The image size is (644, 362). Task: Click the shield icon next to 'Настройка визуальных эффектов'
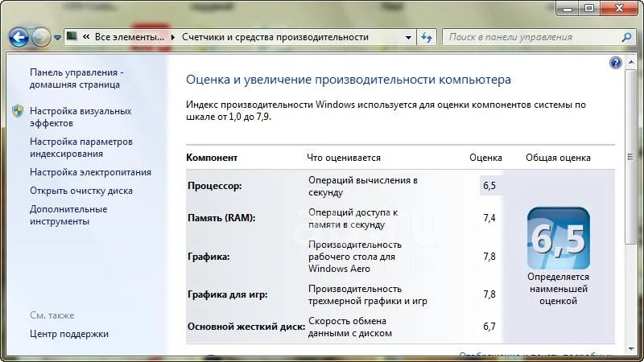(x=18, y=111)
